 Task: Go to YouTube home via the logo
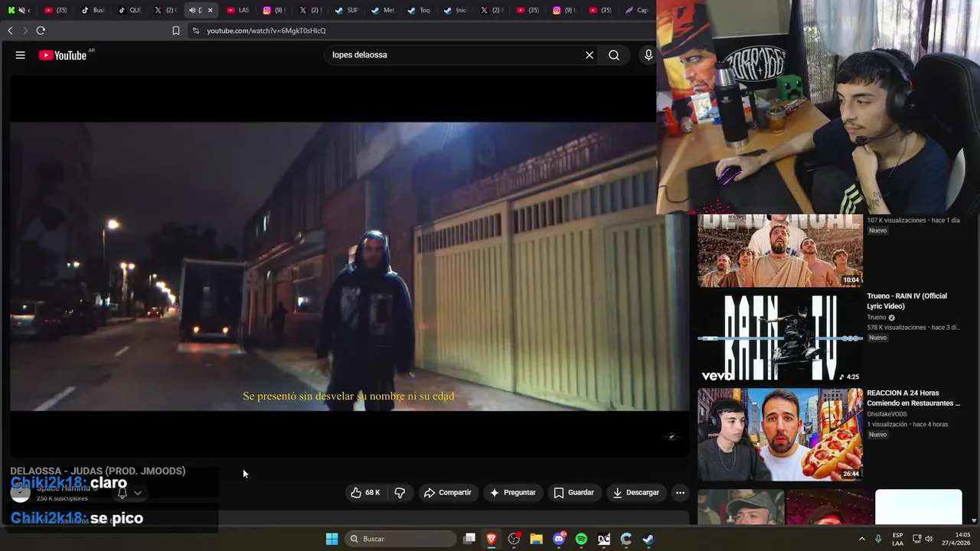coord(63,55)
